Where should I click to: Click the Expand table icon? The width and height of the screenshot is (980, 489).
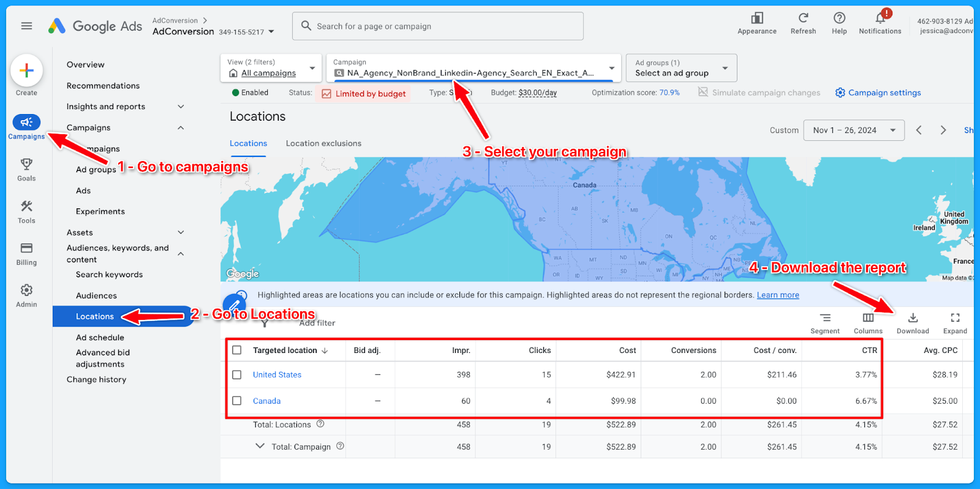[x=955, y=317]
